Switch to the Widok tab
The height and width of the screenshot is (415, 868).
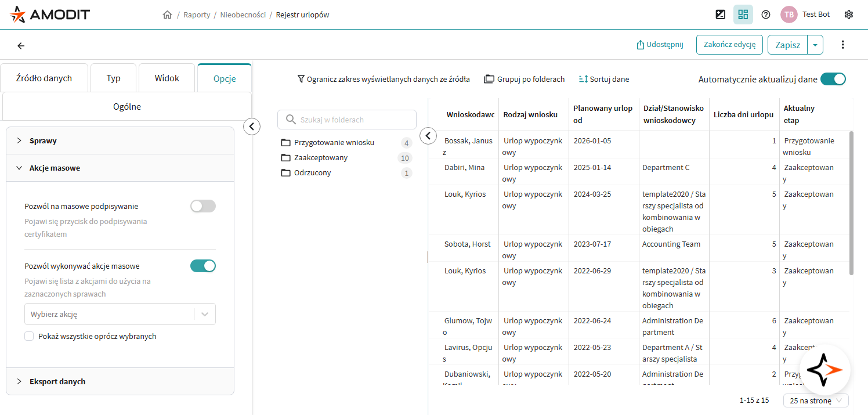pyautogui.click(x=167, y=78)
